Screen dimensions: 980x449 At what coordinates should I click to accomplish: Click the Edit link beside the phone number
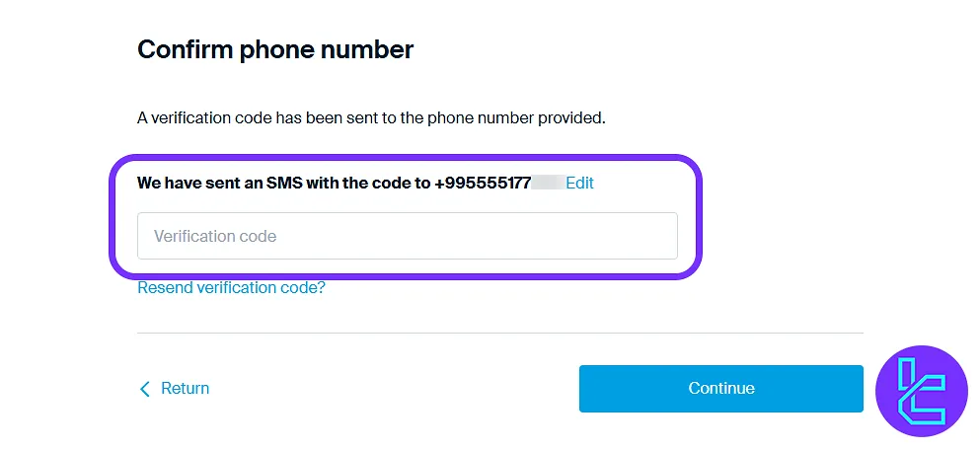pos(579,183)
